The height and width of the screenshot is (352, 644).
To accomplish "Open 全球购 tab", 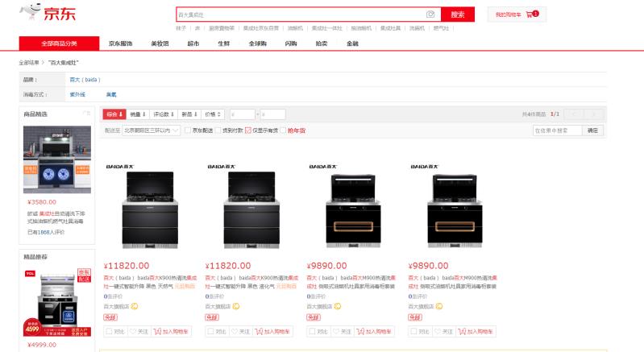I will point(257,43).
